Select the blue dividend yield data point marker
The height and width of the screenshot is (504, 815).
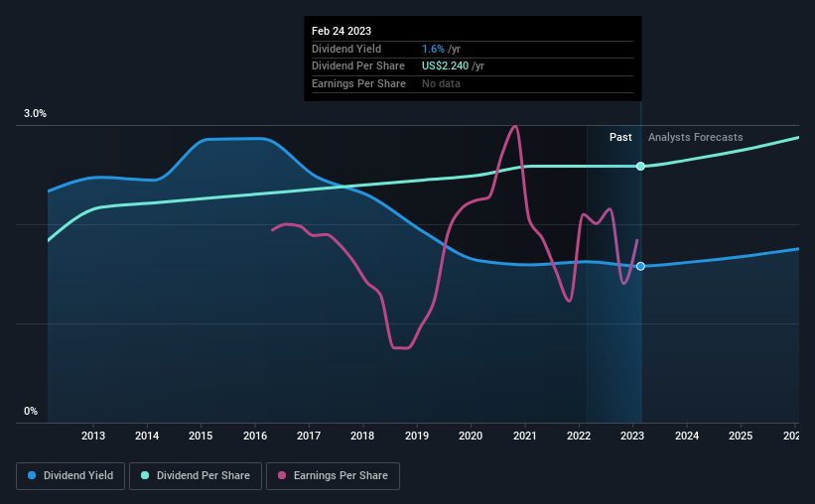[x=641, y=266]
